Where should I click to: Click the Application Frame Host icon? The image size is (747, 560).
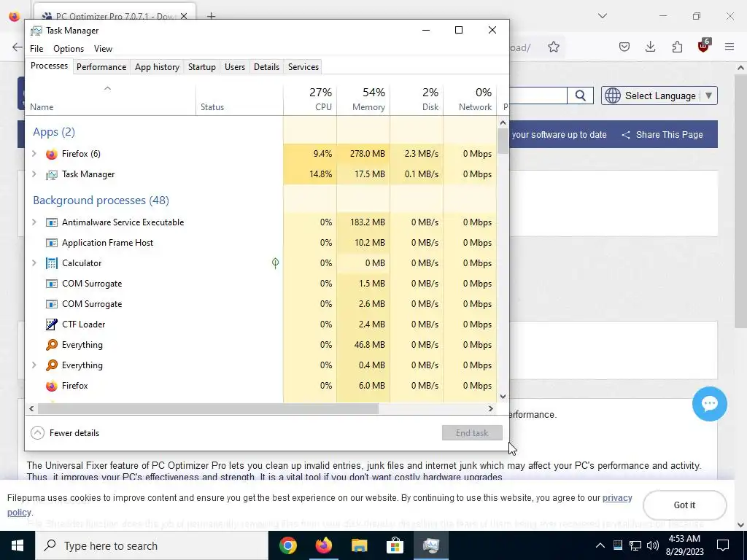pos(52,243)
